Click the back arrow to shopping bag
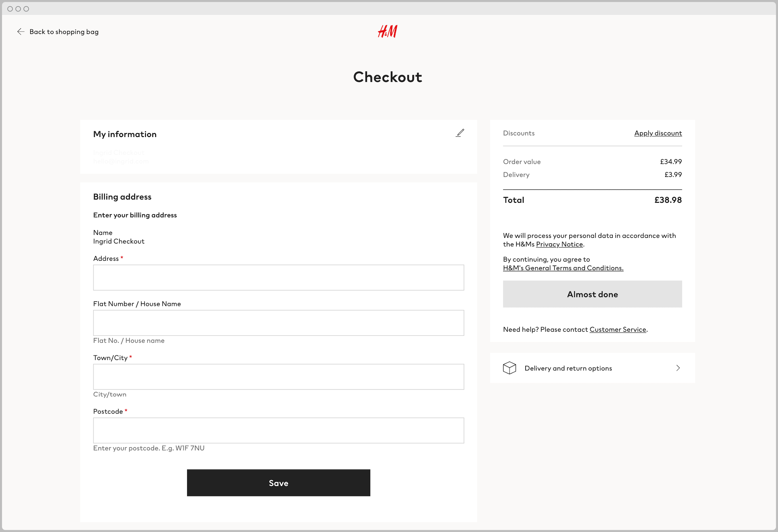Screen dimensions: 778x532 tap(21, 31)
